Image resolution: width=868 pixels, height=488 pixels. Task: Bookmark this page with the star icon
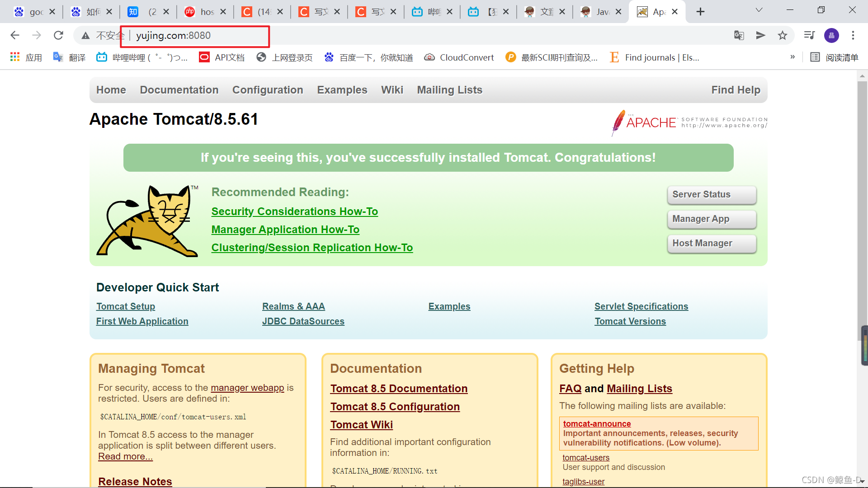pos(783,35)
